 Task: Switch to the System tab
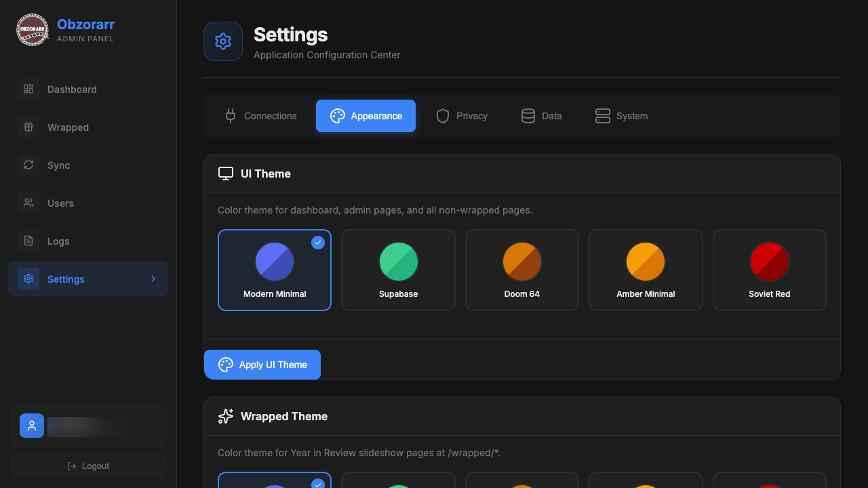click(x=621, y=116)
